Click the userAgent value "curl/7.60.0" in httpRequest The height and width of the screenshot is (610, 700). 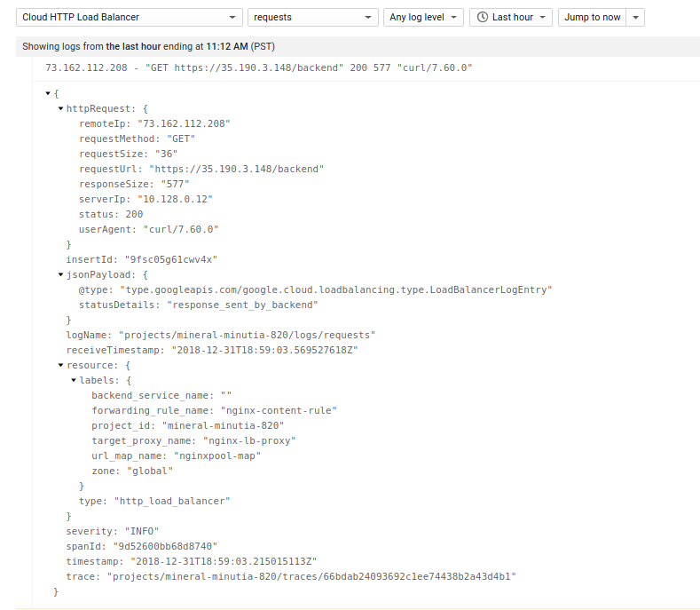pos(181,230)
